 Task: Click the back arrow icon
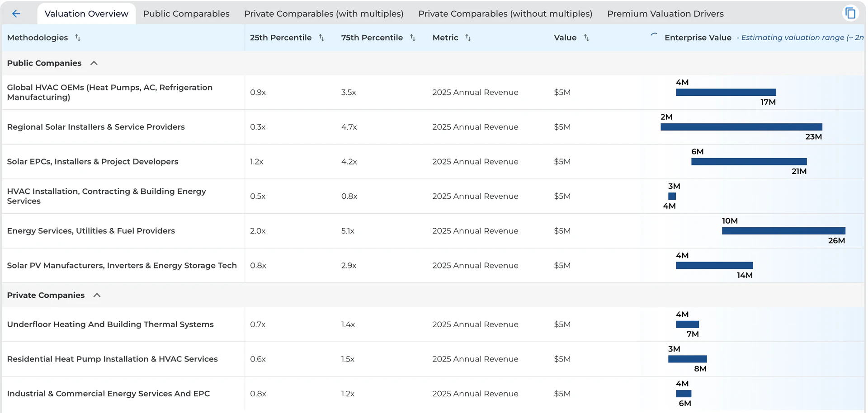click(16, 14)
